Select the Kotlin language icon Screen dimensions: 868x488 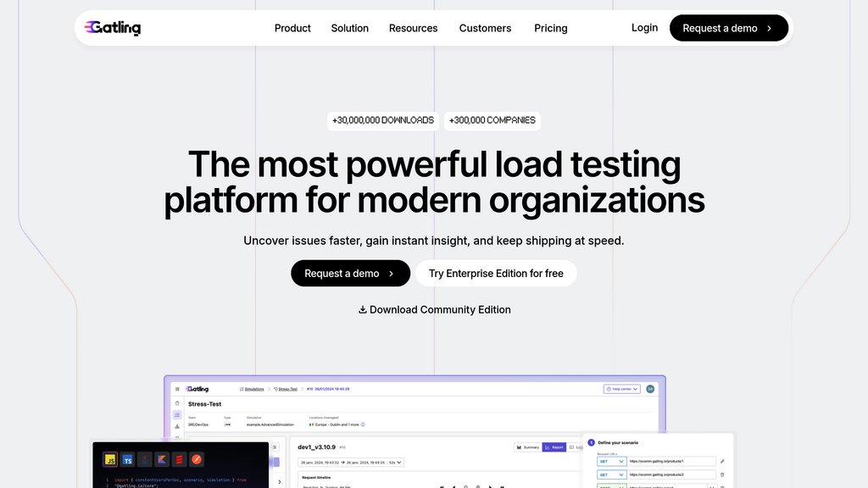162,459
